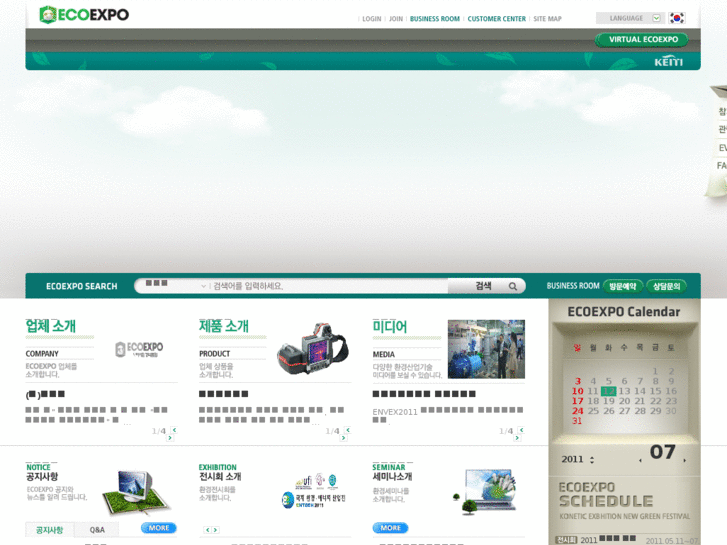Open the LOGIN link

371,19
